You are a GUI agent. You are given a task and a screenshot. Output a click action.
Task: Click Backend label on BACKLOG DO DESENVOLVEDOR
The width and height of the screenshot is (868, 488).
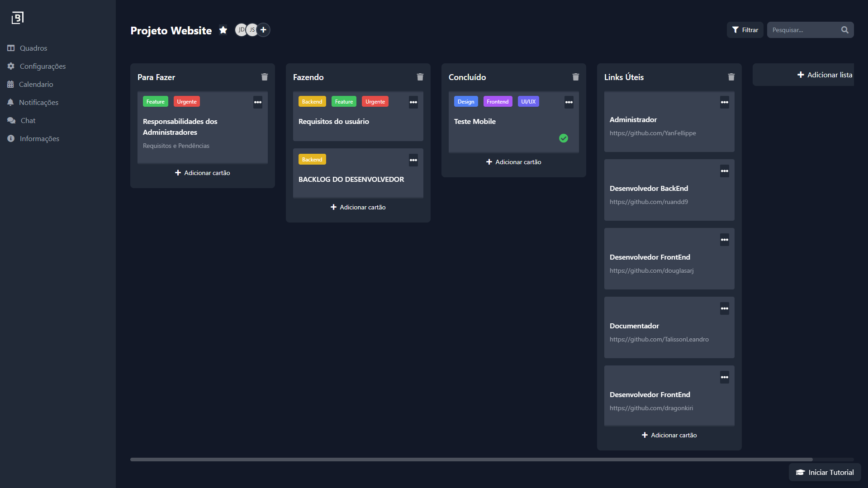[312, 160]
